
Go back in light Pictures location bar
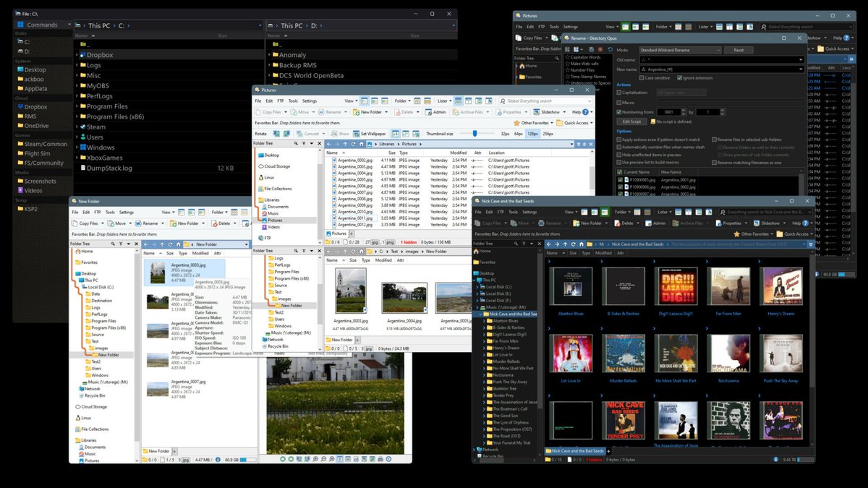click(329, 144)
